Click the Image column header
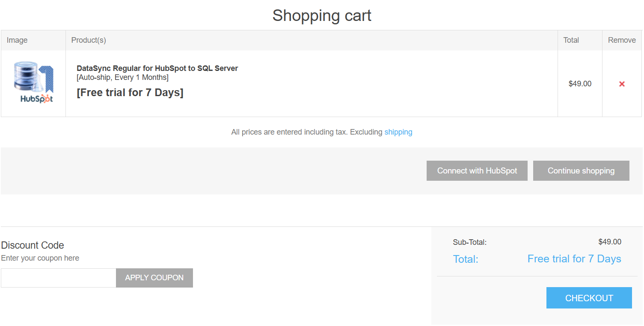The width and height of the screenshot is (644, 326). 17,40
